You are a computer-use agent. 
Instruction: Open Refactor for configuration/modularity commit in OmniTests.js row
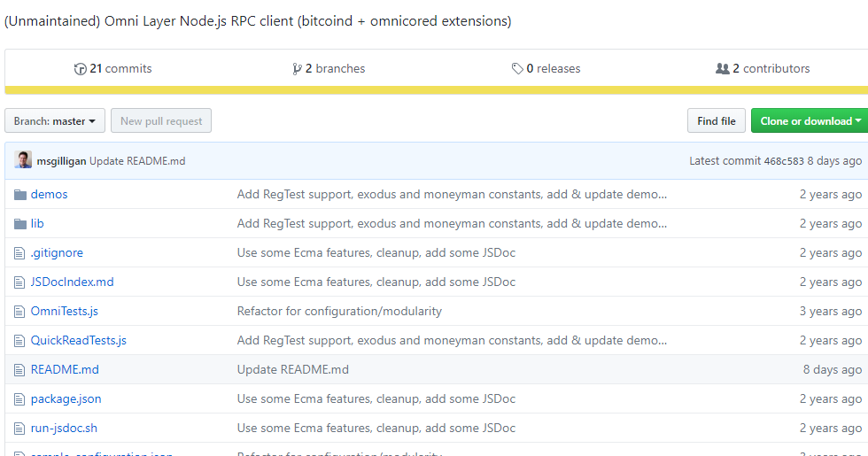coord(339,311)
